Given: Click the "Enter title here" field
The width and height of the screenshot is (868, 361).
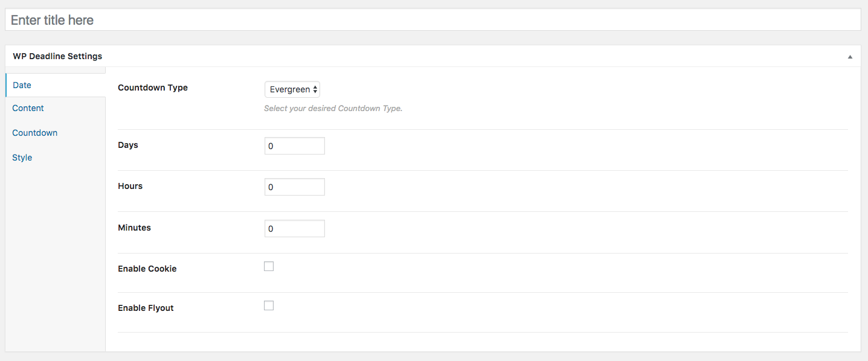Looking at the screenshot, I should click(432, 20).
